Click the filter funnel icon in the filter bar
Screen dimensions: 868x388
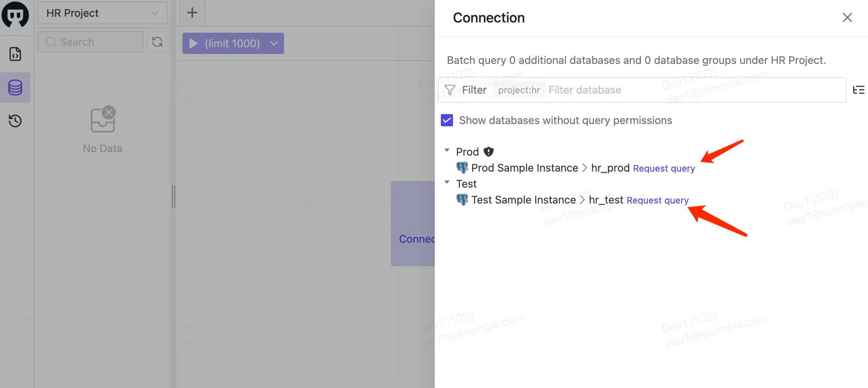pos(450,90)
